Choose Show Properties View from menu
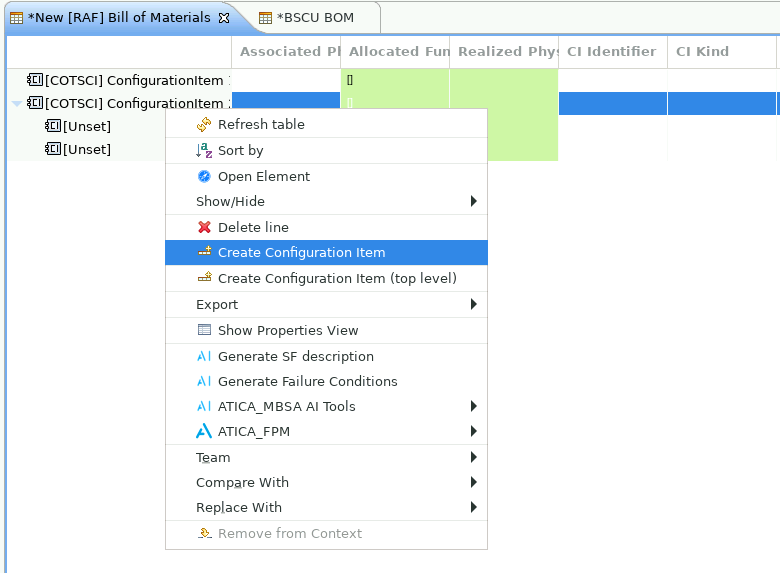The image size is (780, 573). click(326, 330)
